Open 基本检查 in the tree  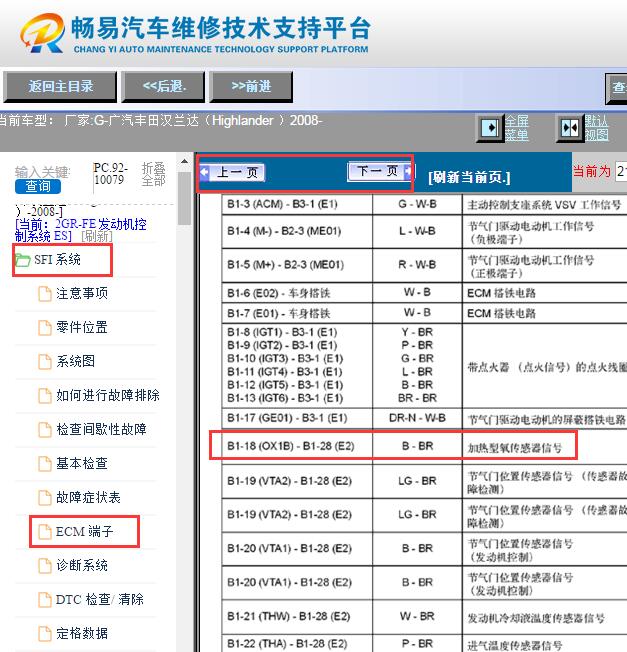click(x=82, y=463)
